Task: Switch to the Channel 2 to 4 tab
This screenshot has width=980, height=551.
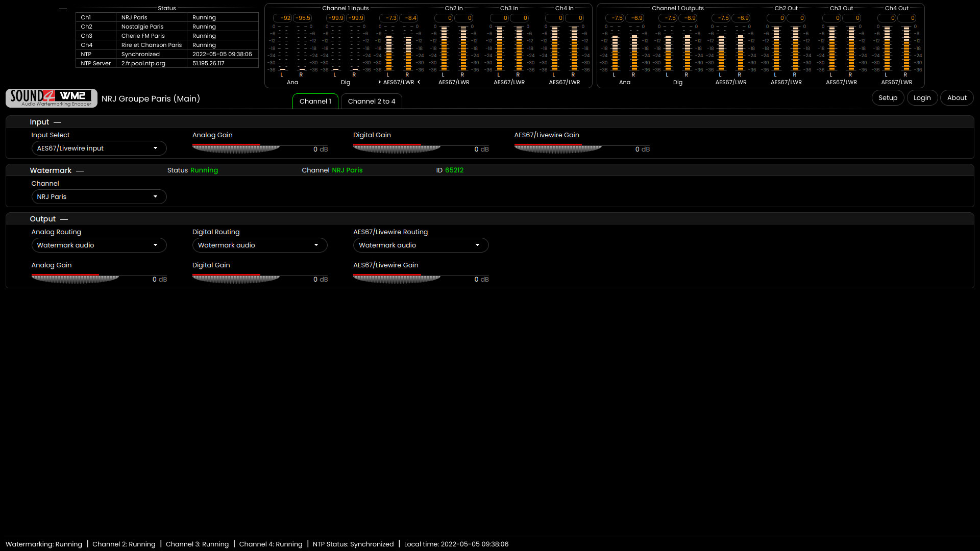Action: (371, 102)
